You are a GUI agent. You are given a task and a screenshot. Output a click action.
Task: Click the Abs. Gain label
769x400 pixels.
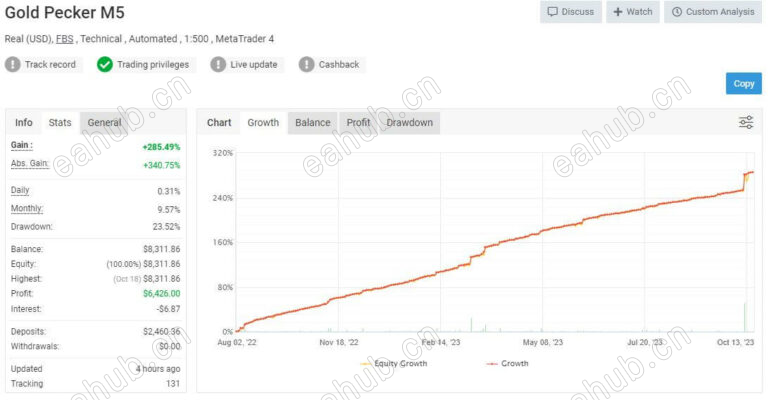30,164
